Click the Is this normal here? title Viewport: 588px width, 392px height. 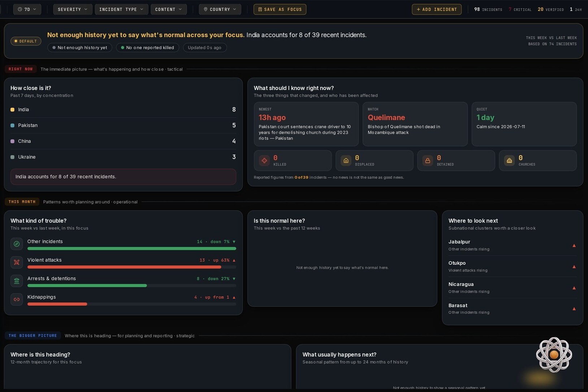point(279,221)
